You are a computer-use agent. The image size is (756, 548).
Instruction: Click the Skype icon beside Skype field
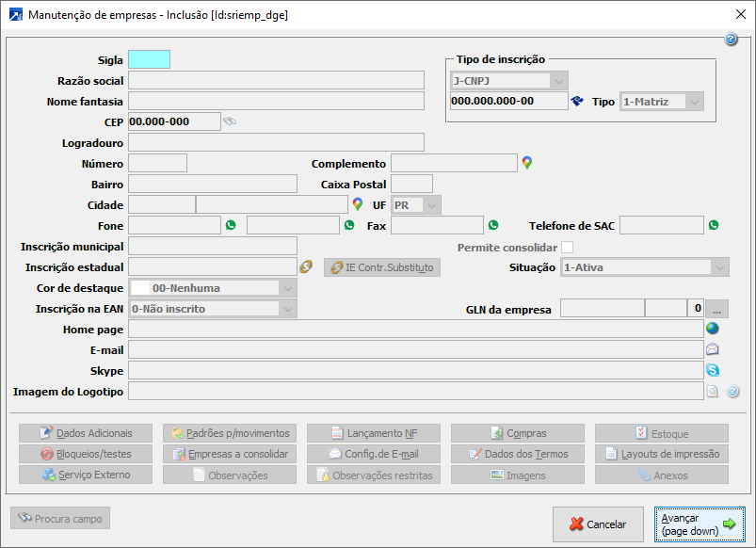(x=713, y=370)
